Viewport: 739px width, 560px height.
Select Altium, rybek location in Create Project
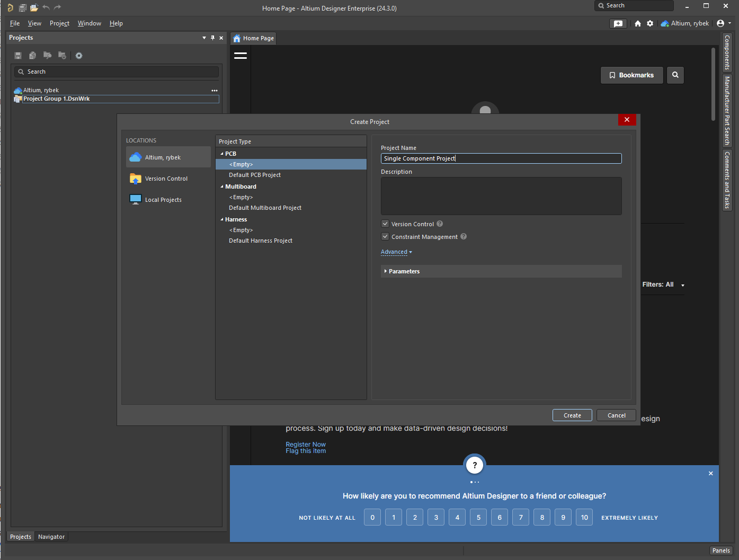[x=168, y=157]
